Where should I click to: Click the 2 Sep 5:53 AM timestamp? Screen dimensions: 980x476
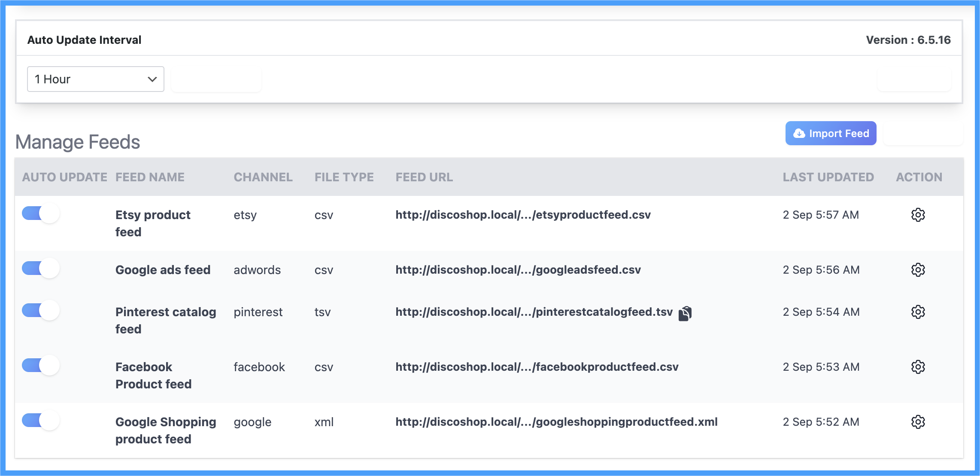pos(821,367)
